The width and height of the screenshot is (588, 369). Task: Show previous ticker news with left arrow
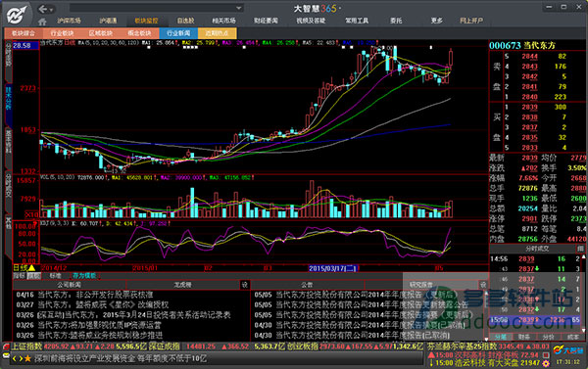coord(15,358)
